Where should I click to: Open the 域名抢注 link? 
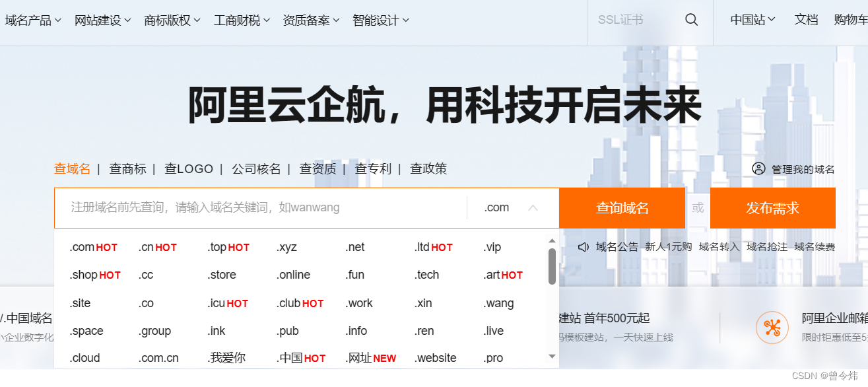coord(767,247)
